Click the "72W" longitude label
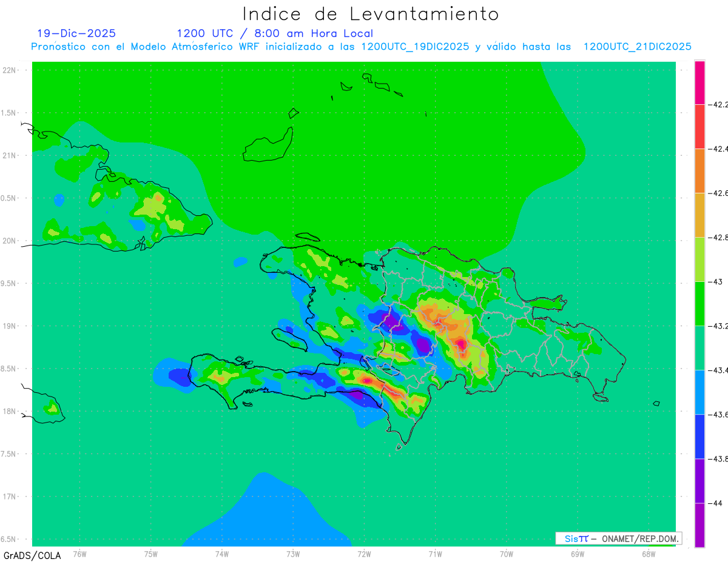 [x=364, y=553]
